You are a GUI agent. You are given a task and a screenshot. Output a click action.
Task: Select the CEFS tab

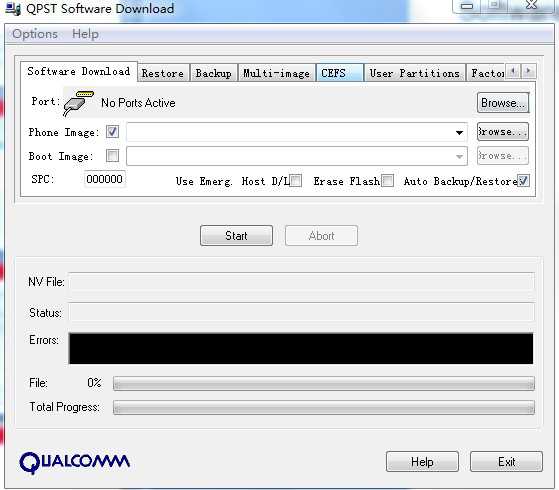pos(340,73)
